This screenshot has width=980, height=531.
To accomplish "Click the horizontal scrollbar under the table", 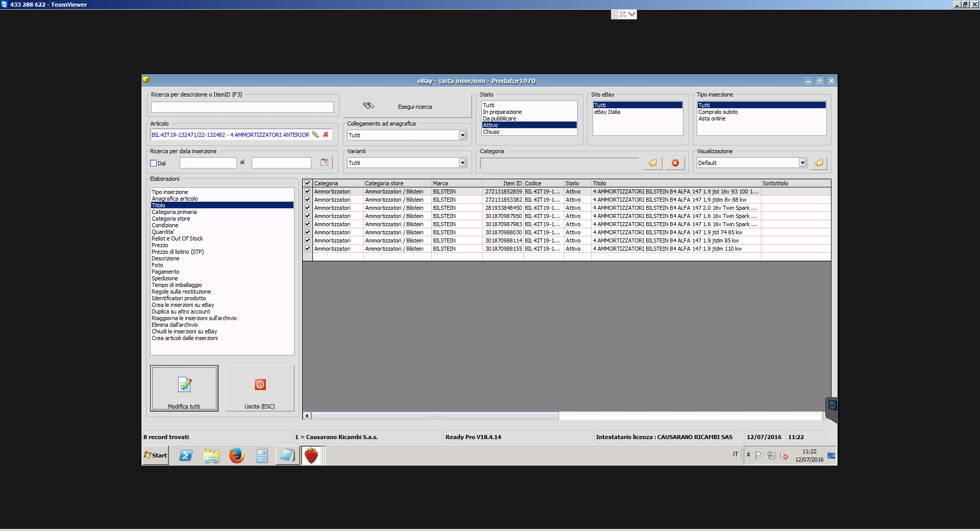I will pos(435,416).
